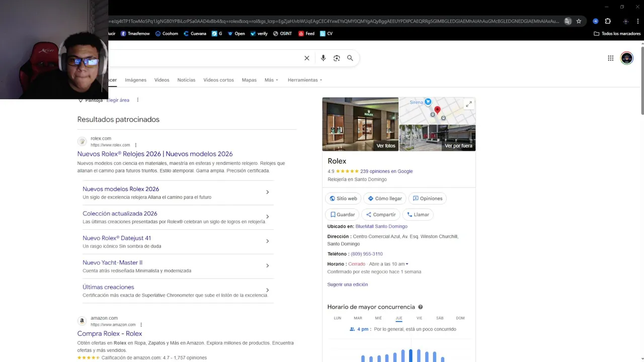Click the Opiniones button
This screenshot has width=644, height=362.
point(427,199)
